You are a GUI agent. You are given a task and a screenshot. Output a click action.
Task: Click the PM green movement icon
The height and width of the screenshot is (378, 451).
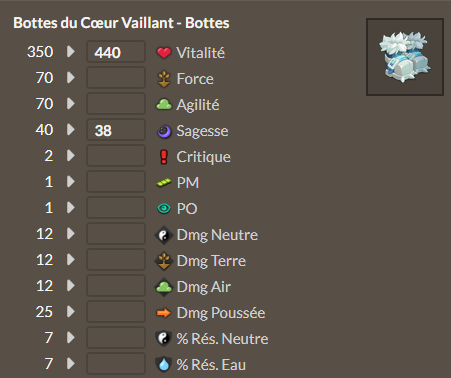(x=164, y=183)
